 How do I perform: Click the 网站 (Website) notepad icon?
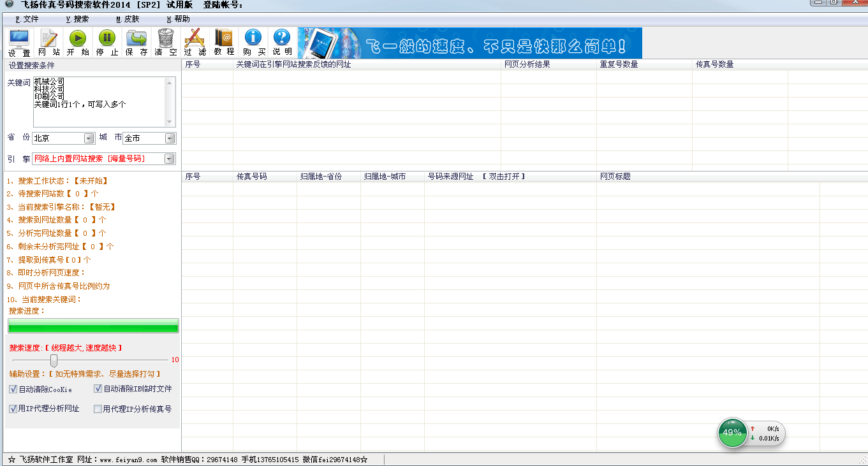tap(49, 43)
